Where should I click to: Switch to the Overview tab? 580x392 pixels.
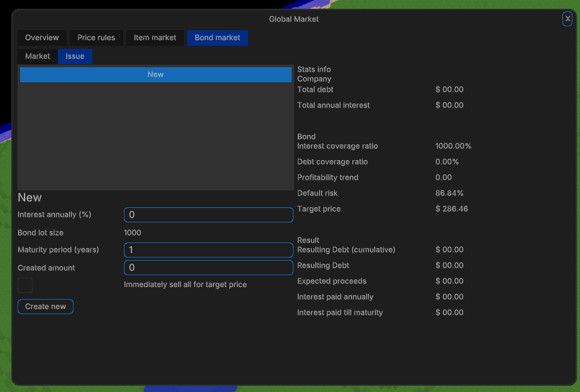click(x=42, y=38)
